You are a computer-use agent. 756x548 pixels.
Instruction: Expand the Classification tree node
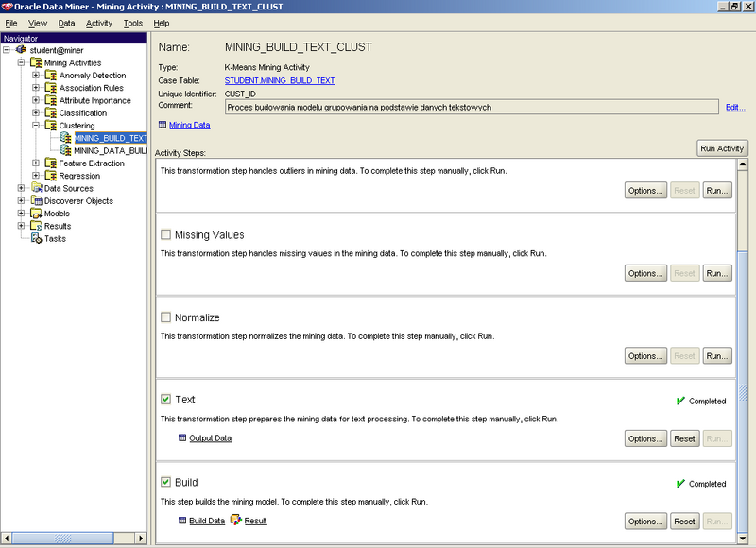[x=36, y=113]
